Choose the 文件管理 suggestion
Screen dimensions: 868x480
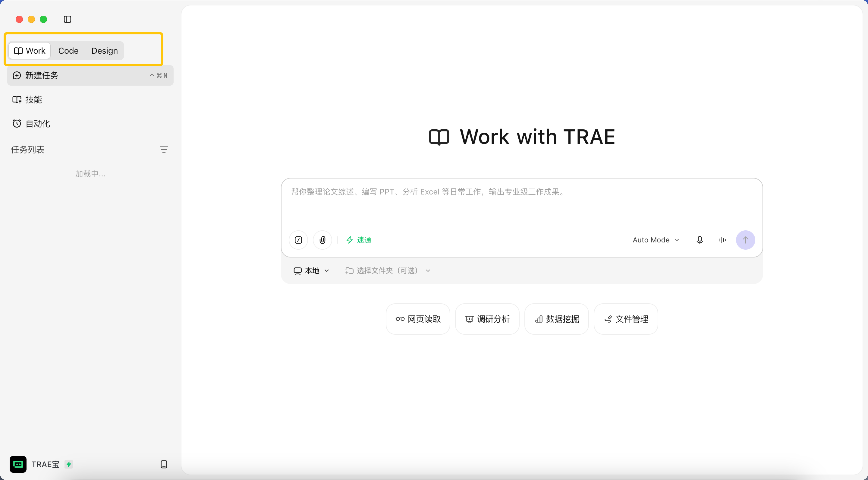point(626,319)
